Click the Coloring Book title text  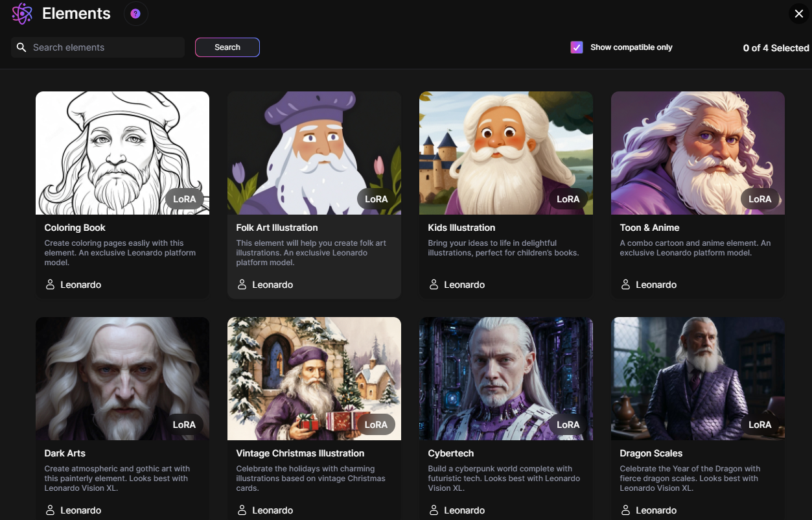75,228
